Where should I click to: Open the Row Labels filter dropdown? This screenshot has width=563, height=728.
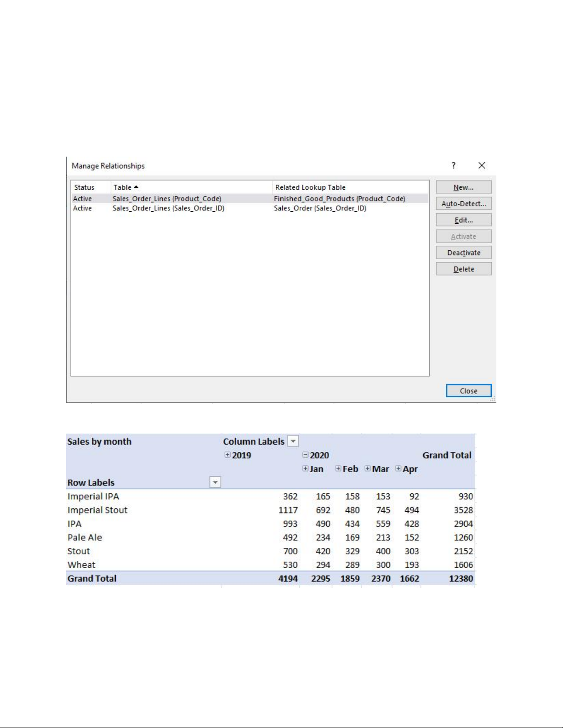pos(215,482)
